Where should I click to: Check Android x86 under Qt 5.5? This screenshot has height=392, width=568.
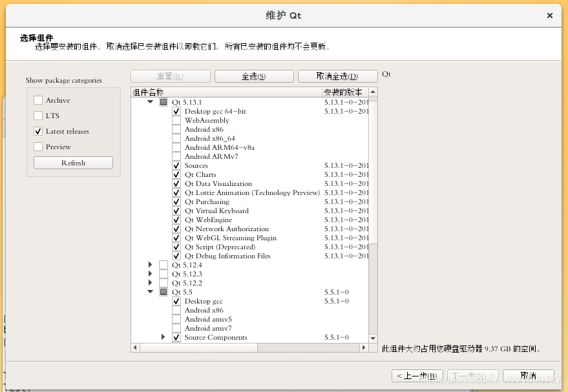coord(176,310)
